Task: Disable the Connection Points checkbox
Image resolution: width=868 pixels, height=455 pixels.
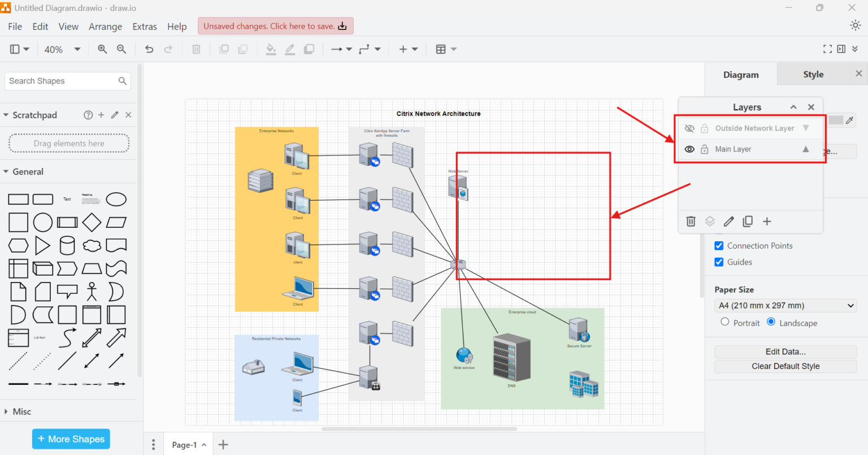Action: point(719,245)
